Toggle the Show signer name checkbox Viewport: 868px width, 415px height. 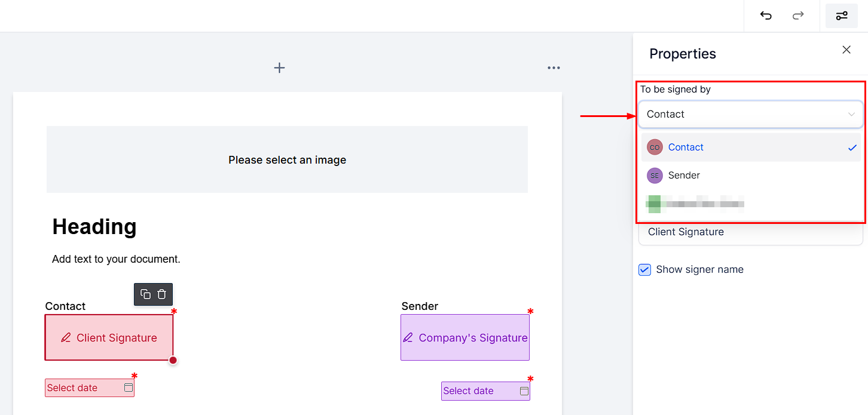click(644, 269)
